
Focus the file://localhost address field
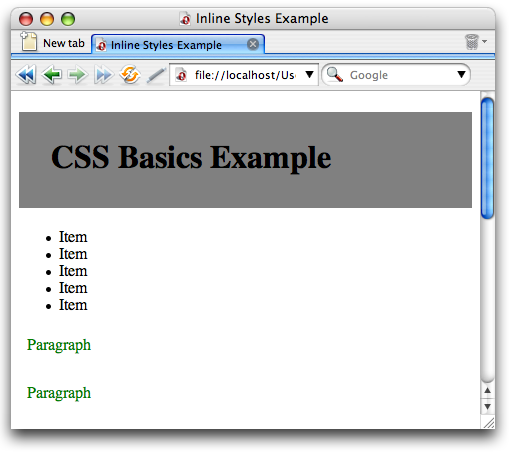pos(245,75)
